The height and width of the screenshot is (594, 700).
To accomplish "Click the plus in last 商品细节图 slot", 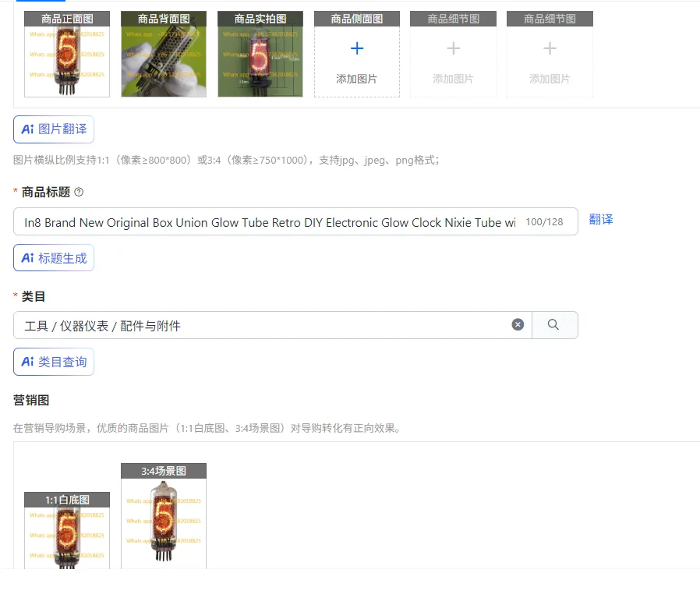I will coord(550,48).
